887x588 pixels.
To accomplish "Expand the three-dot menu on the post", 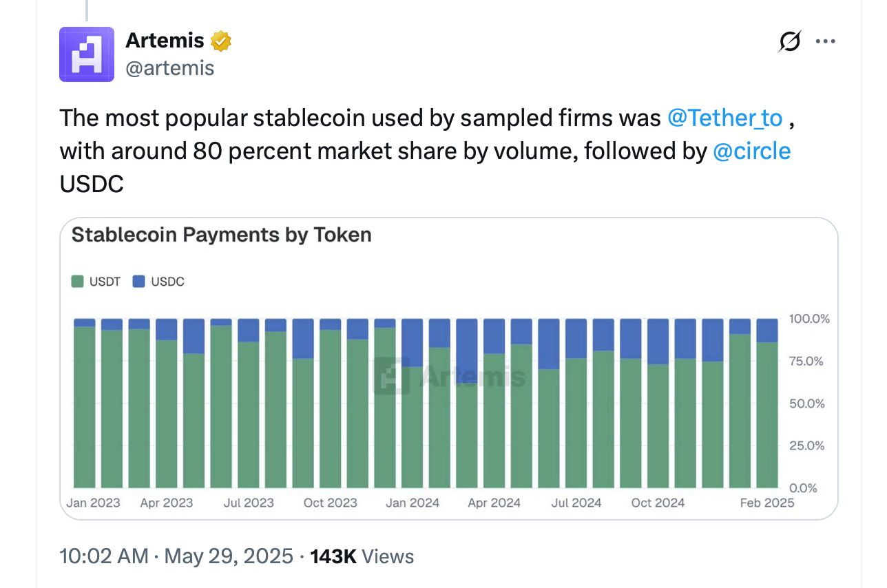I will pyautogui.click(x=825, y=41).
